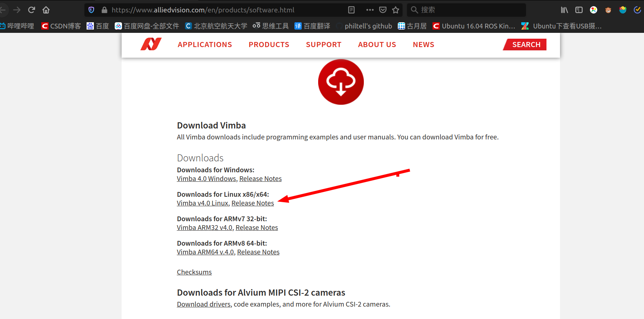The height and width of the screenshot is (319, 644).
Task: Open the library bookshelf icon
Action: pos(564,10)
